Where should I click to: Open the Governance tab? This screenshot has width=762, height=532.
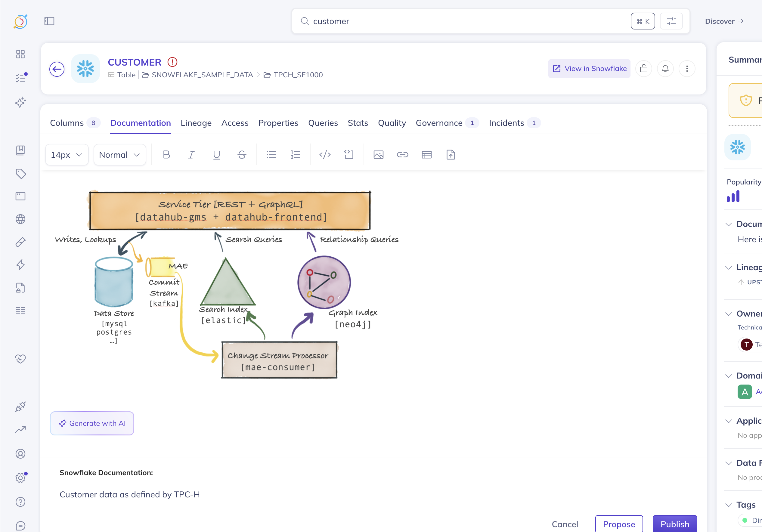439,123
